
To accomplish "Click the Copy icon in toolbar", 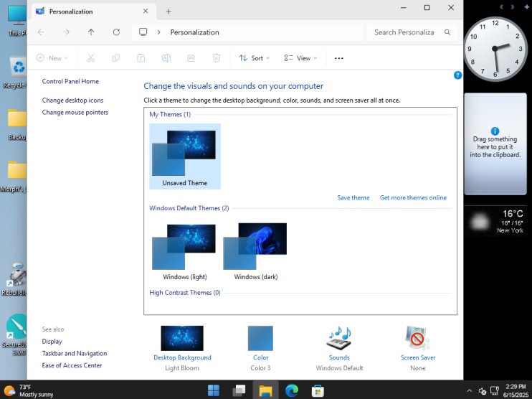I will [x=115, y=58].
